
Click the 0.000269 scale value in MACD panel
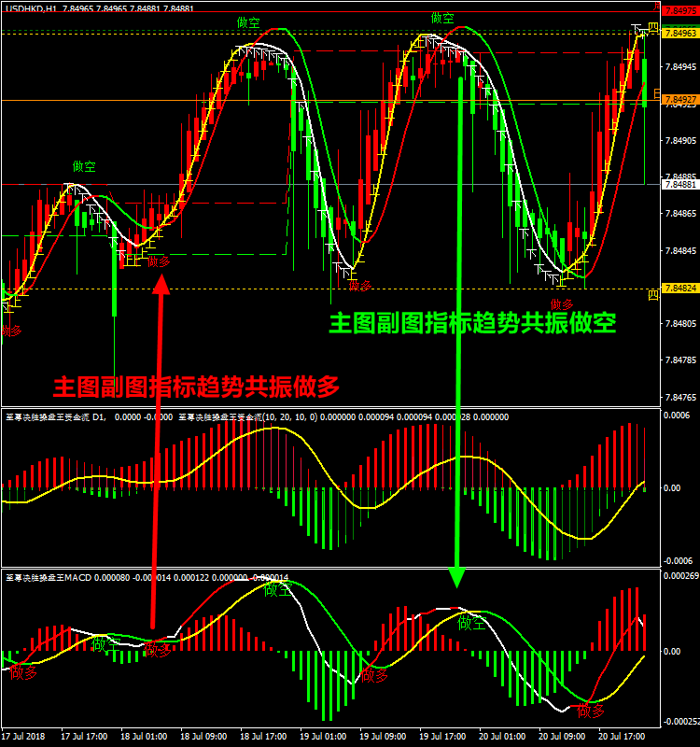(x=679, y=576)
